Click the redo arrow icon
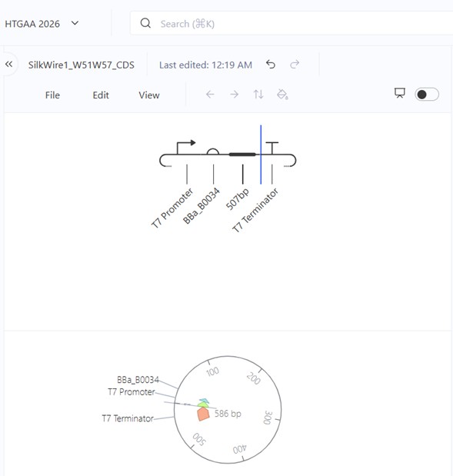Image resolution: width=453 pixels, height=476 pixels. coord(295,65)
